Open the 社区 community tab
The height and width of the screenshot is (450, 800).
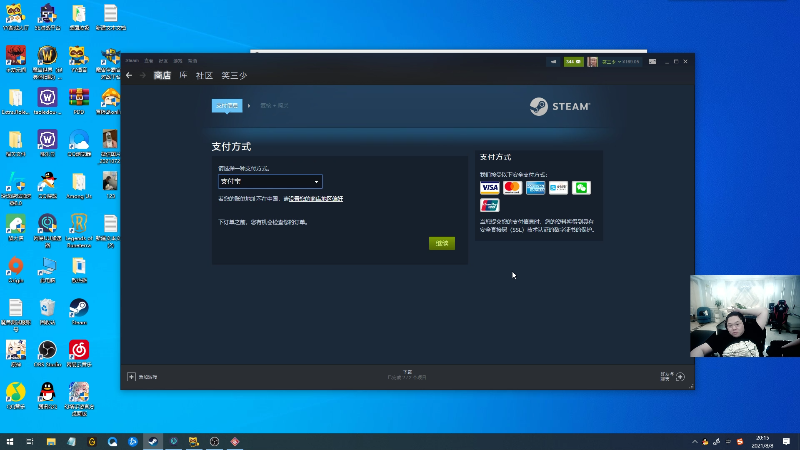(x=204, y=76)
